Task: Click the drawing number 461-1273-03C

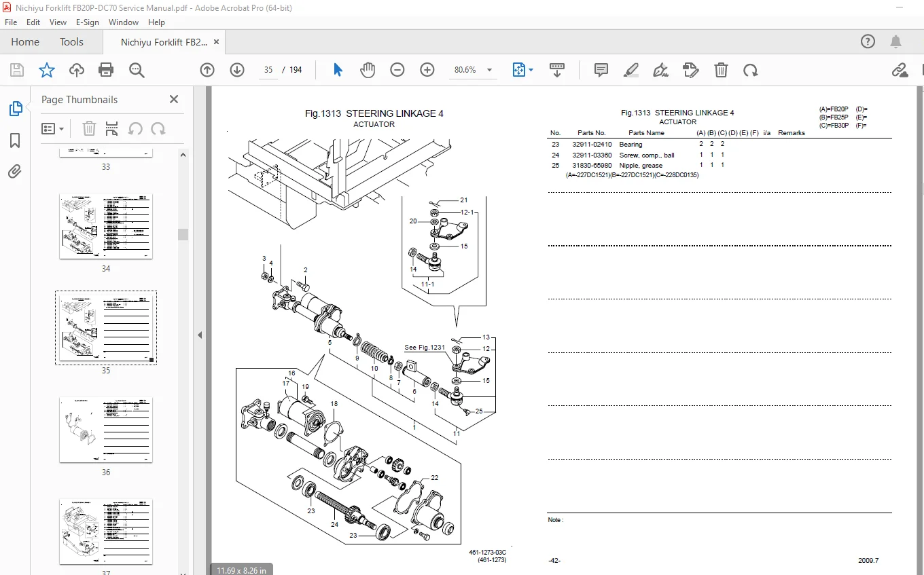Action: click(x=487, y=553)
